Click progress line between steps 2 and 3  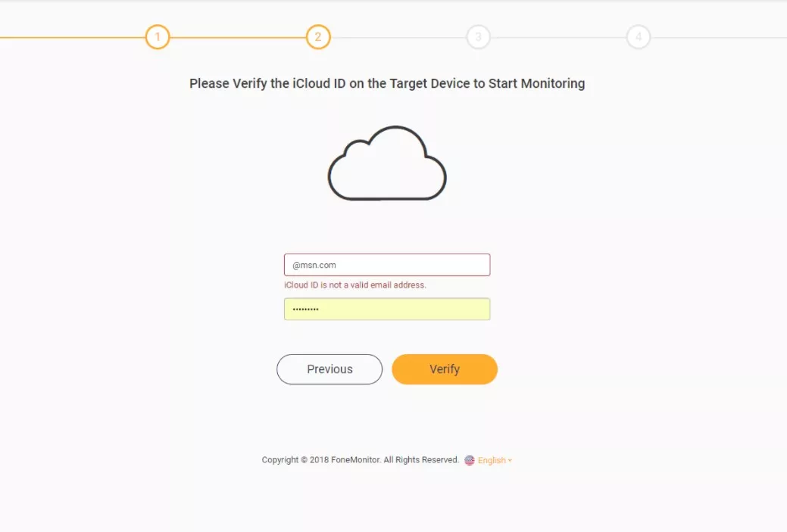[398, 37]
